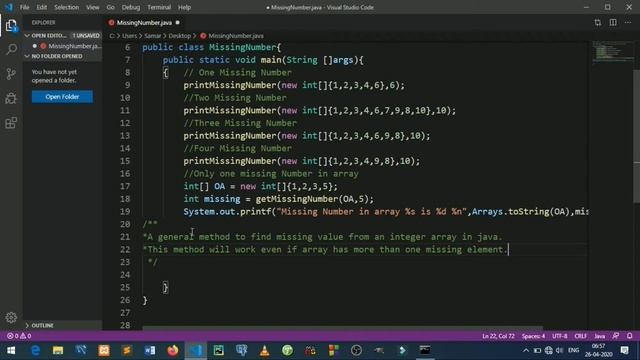
Task: Click the Samar breadcrumb segment
Action: tap(153, 36)
